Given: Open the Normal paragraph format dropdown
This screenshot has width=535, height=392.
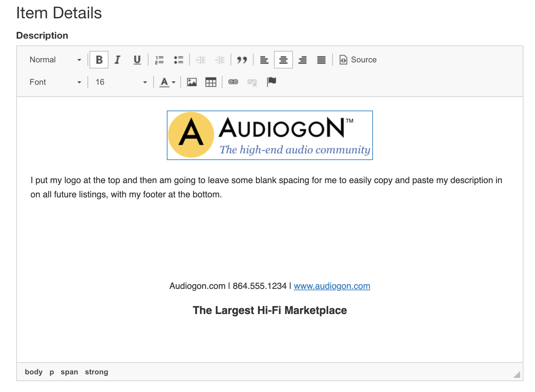Looking at the screenshot, I should (55, 60).
